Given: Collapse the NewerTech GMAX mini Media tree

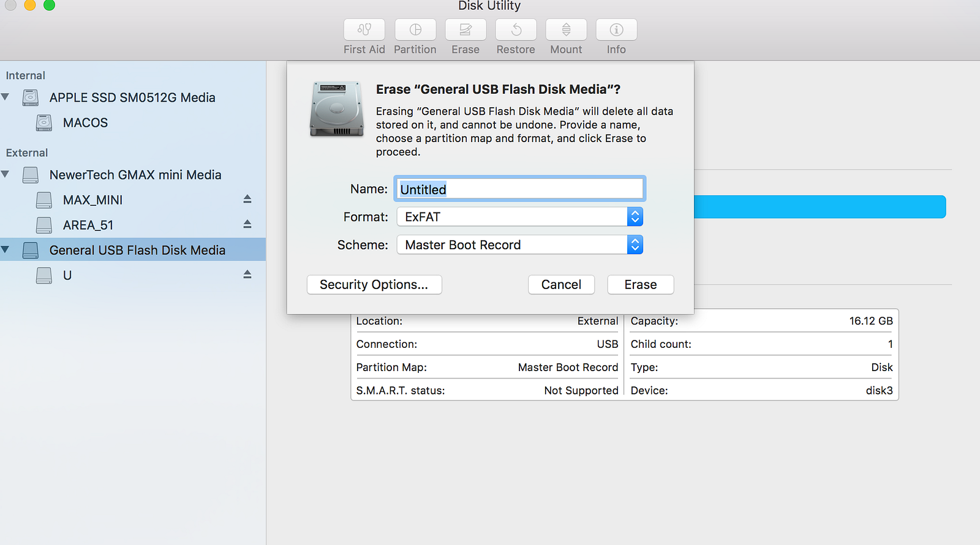Looking at the screenshot, I should (x=6, y=175).
